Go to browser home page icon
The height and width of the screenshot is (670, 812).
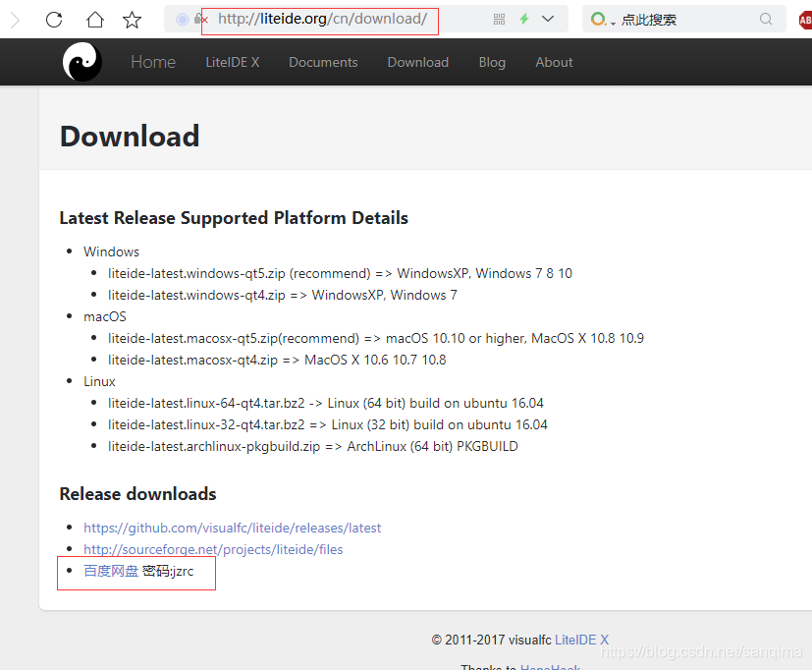click(95, 20)
